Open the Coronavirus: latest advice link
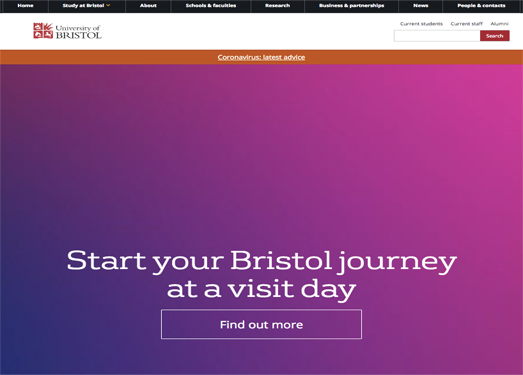This screenshot has width=523, height=375. (x=261, y=57)
